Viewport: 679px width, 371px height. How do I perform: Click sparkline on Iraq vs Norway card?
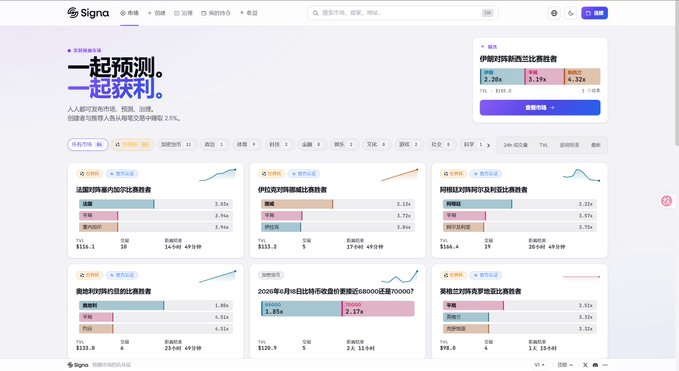tap(399, 174)
